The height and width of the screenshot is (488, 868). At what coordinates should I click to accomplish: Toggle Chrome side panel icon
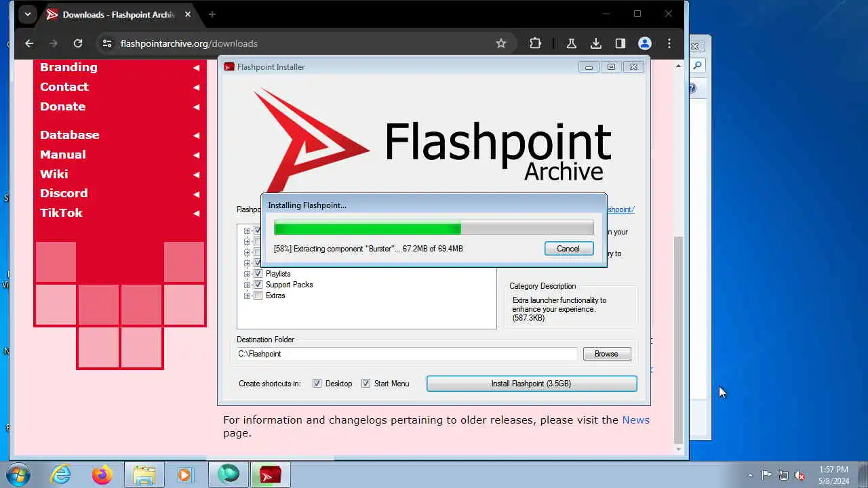click(620, 43)
